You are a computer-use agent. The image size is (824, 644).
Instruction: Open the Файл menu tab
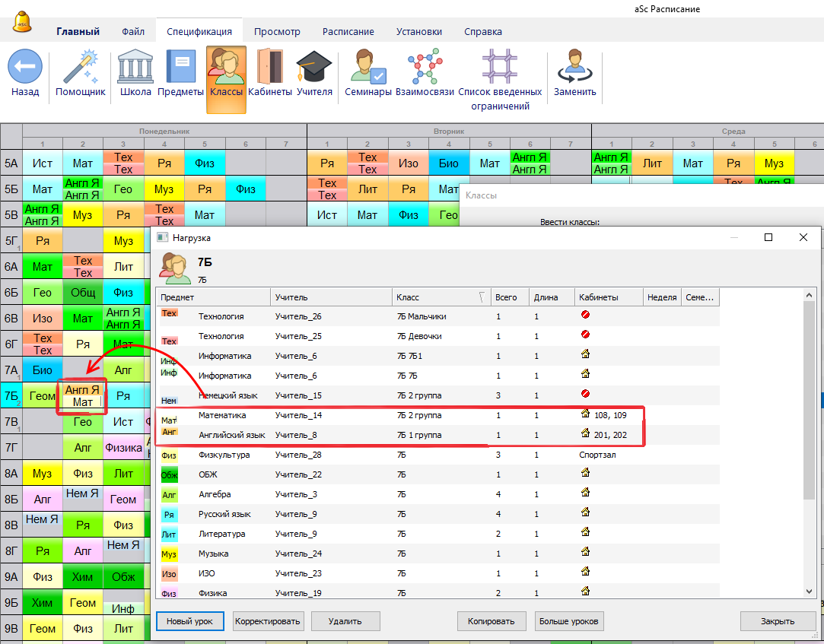133,32
